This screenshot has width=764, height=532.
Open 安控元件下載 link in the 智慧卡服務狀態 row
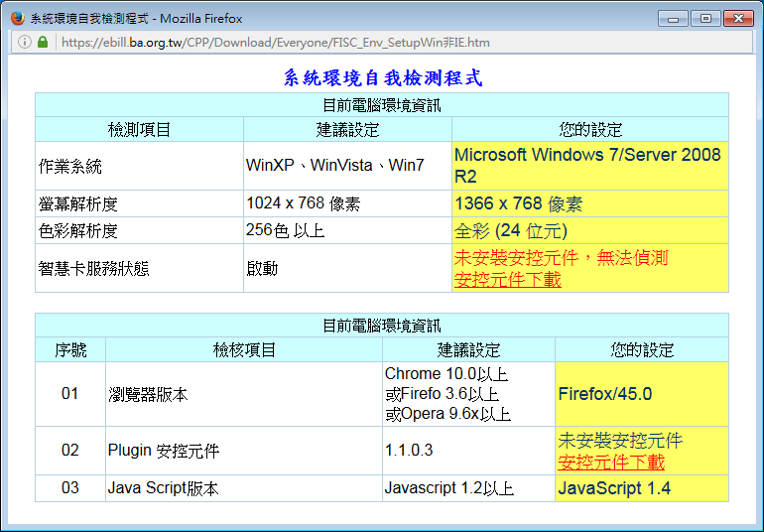(x=507, y=280)
